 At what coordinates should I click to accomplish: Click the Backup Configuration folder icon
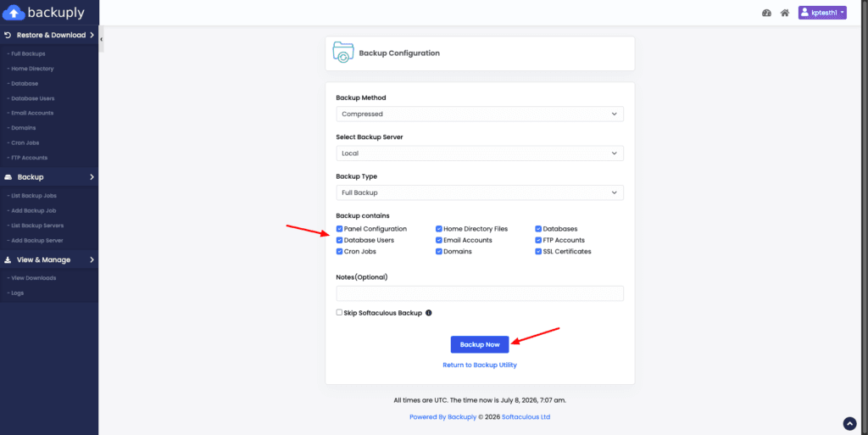click(343, 52)
